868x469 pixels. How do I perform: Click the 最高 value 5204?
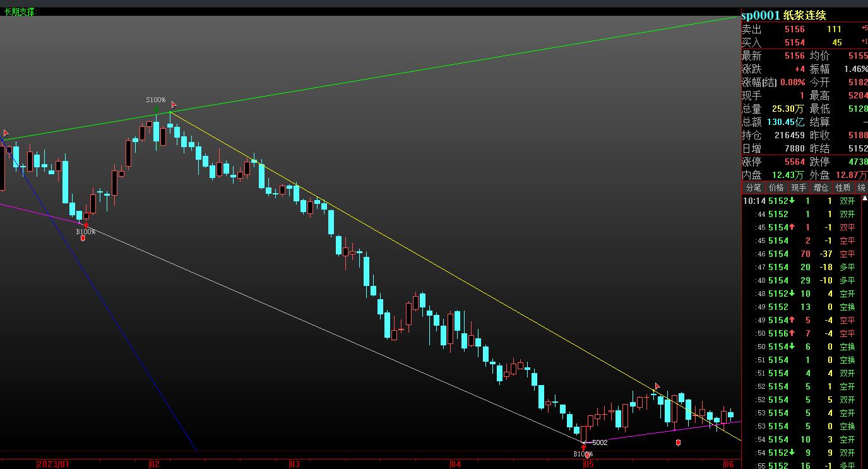[858, 95]
